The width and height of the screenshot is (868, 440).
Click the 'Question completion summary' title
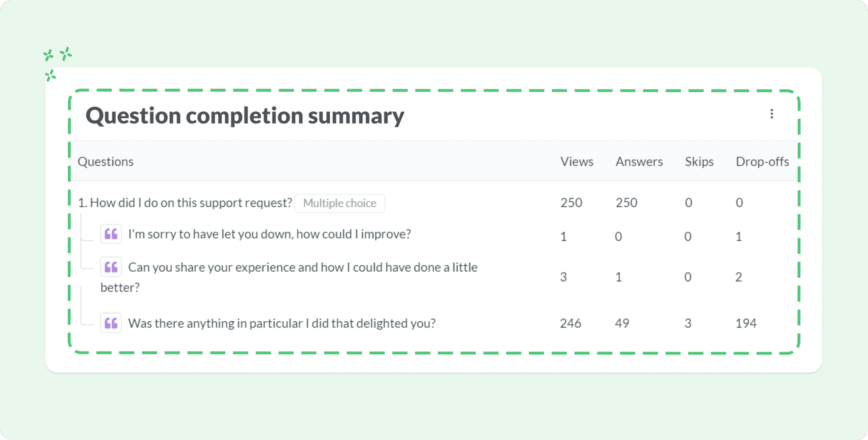point(245,115)
